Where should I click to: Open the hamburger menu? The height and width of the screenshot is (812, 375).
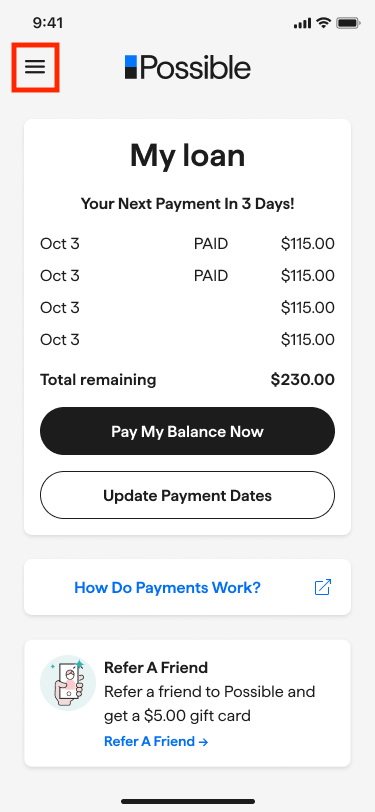click(35, 67)
